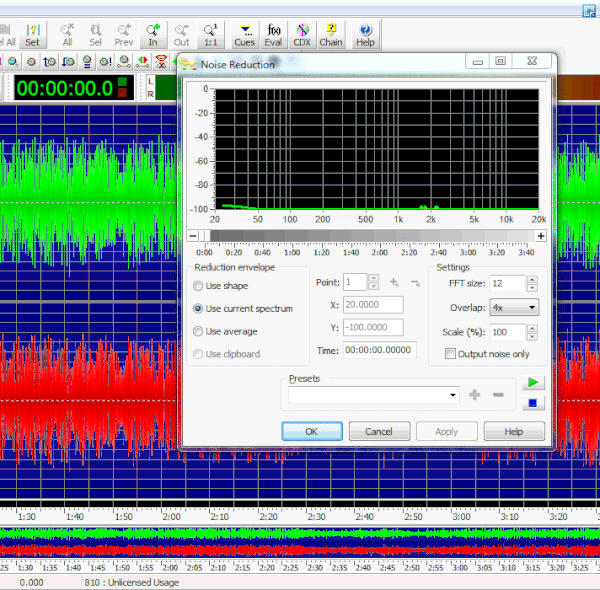This screenshot has width=600, height=590.
Task: Click the zoom In toolbar icon
Action: click(153, 35)
